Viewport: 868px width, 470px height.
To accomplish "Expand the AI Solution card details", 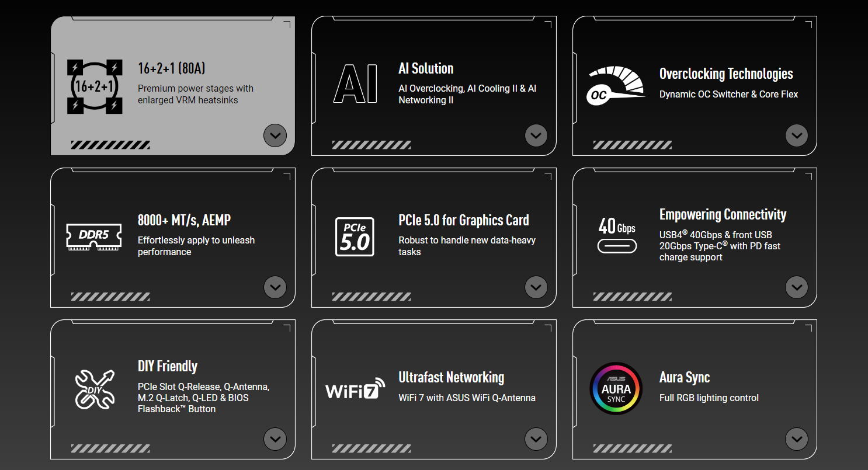I will (536, 135).
